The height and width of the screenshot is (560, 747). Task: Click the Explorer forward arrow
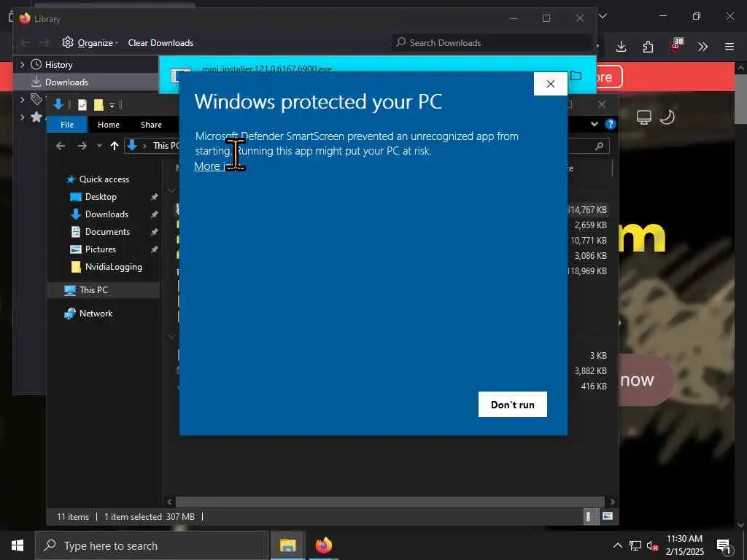tap(82, 146)
